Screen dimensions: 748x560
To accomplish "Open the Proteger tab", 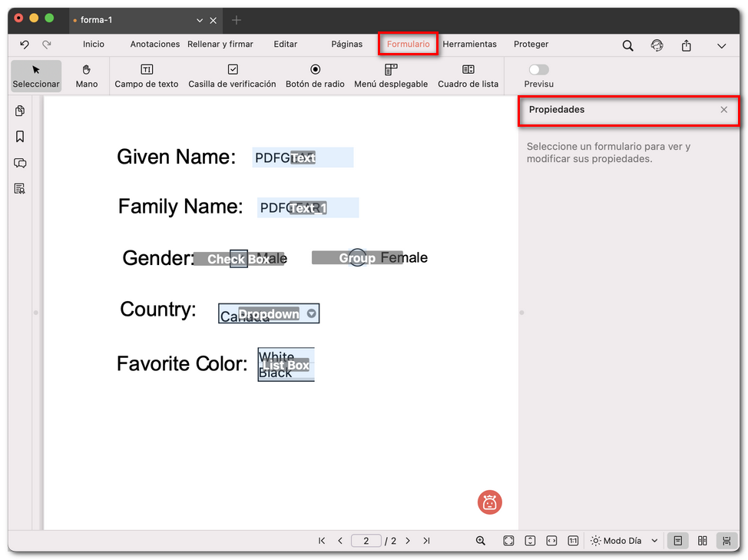I will click(531, 45).
